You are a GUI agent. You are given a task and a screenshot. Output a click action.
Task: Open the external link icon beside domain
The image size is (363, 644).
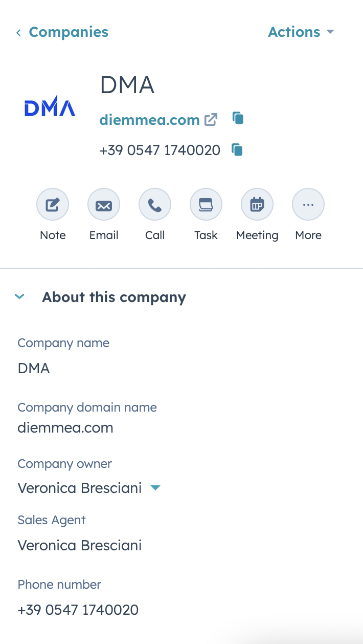tap(211, 120)
